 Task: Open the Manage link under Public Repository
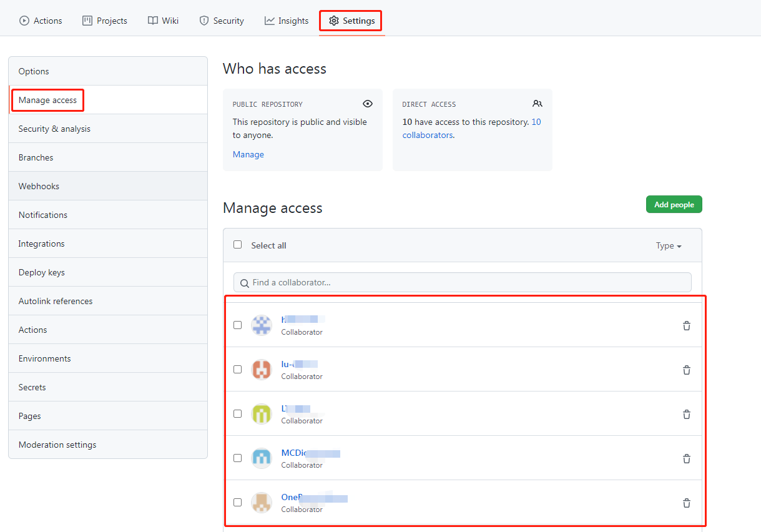248,154
